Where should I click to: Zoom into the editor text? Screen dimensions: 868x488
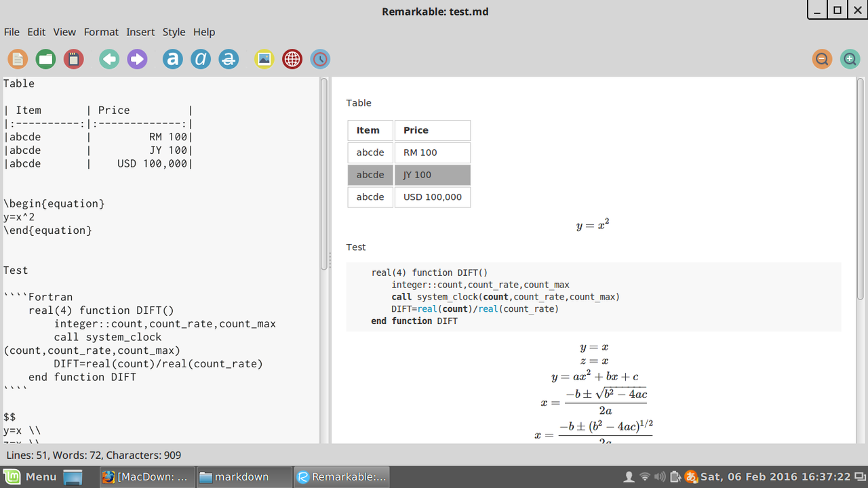click(x=850, y=59)
